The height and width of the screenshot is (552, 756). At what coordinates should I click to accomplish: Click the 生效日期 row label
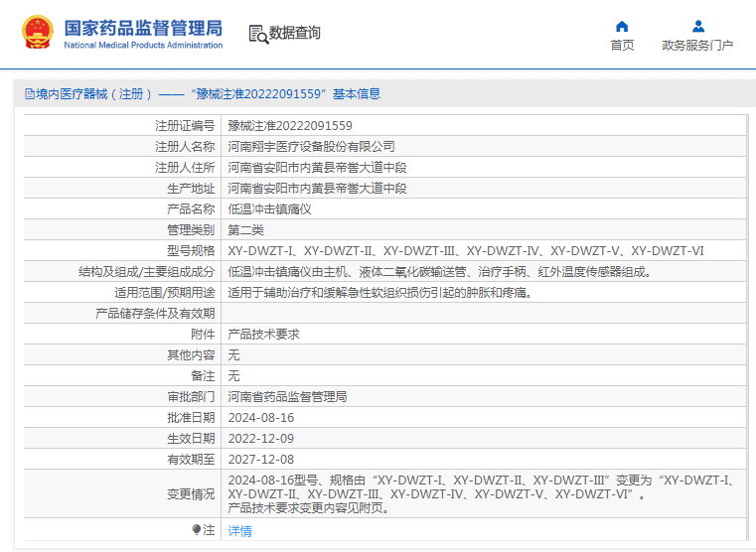tap(191, 439)
